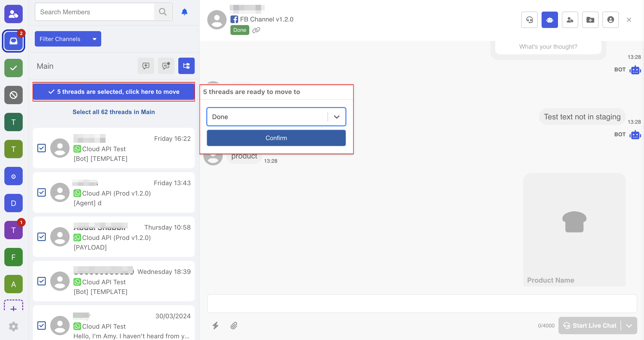Click the paperclip attachment icon
This screenshot has width=644, height=340.
pyautogui.click(x=234, y=325)
